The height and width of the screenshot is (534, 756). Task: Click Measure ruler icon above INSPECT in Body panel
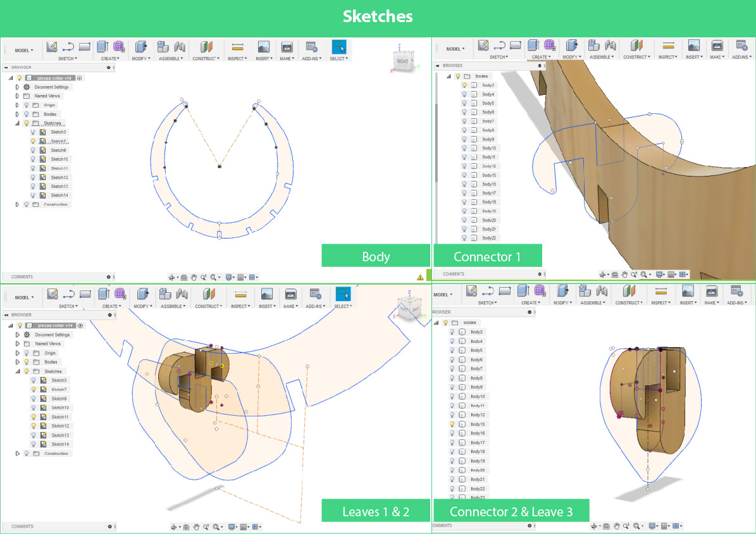(x=237, y=47)
